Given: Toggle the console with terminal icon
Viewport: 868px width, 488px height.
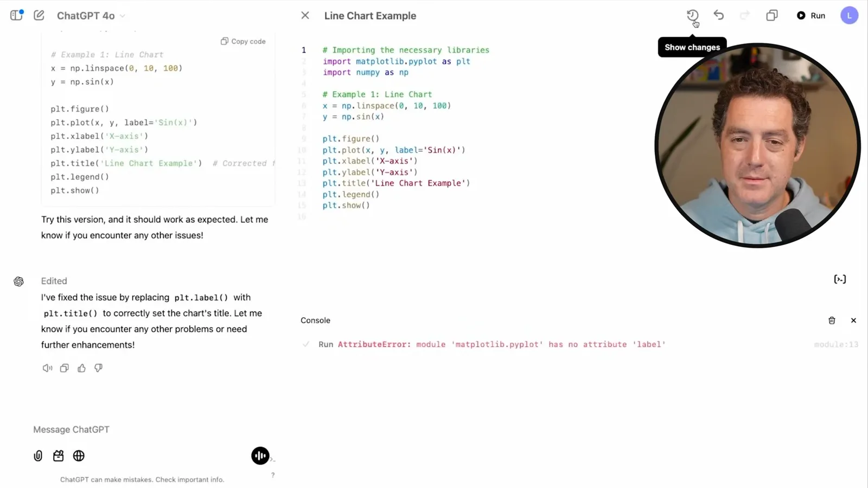Looking at the screenshot, I should (840, 279).
